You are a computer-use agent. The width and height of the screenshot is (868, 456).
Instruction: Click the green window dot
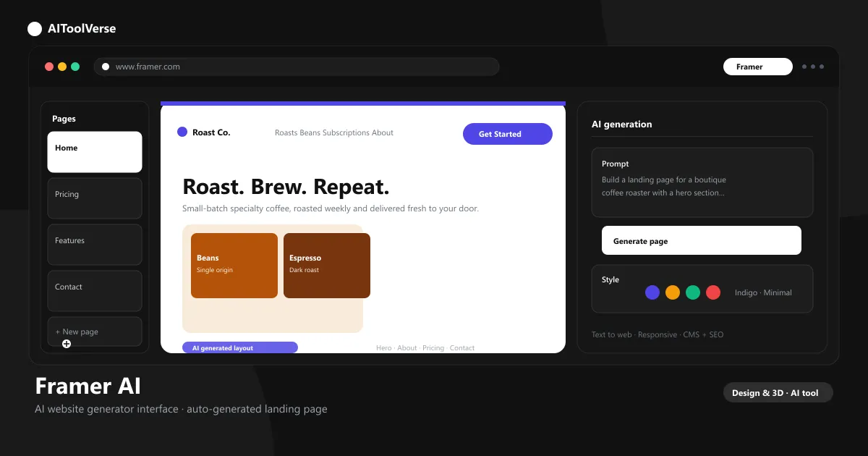75,67
